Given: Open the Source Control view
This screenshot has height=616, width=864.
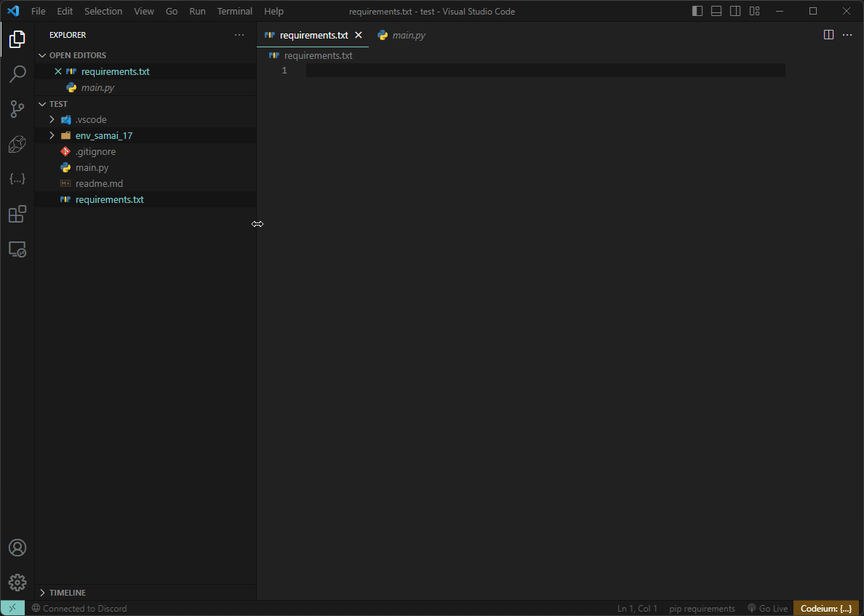Looking at the screenshot, I should 17,109.
